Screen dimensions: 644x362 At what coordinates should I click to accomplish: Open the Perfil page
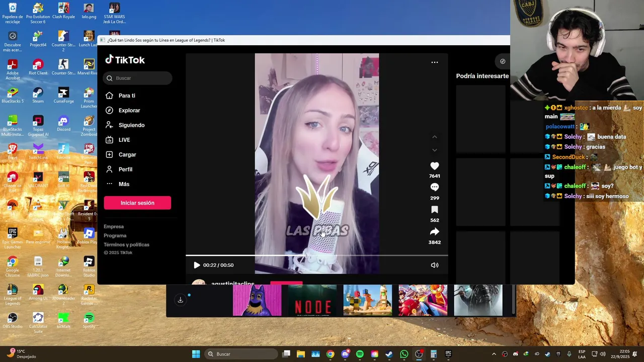pos(125,169)
